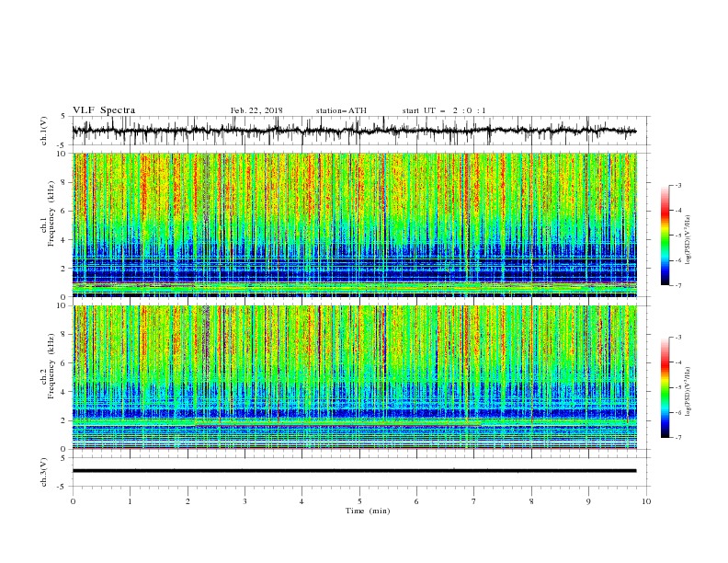The width and height of the screenshot is (728, 563).
Task: Click time axis tick label "6" at bottom
Action: pyautogui.click(x=416, y=501)
